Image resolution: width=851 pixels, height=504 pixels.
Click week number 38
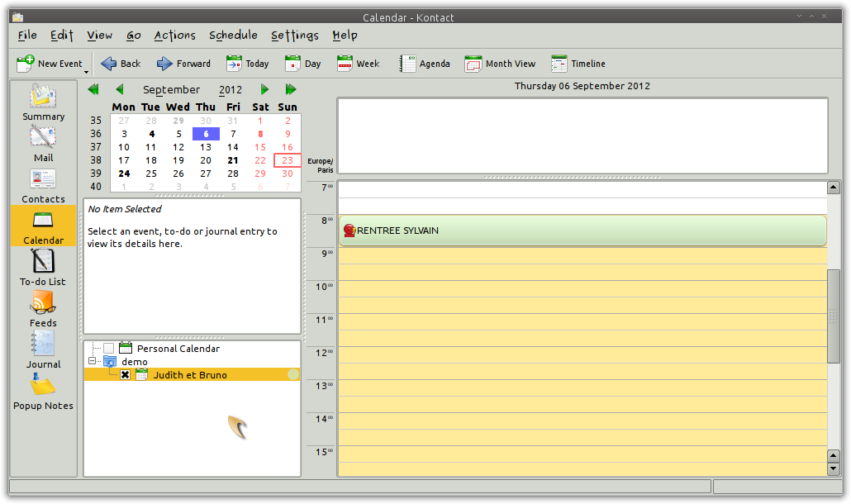click(96, 160)
